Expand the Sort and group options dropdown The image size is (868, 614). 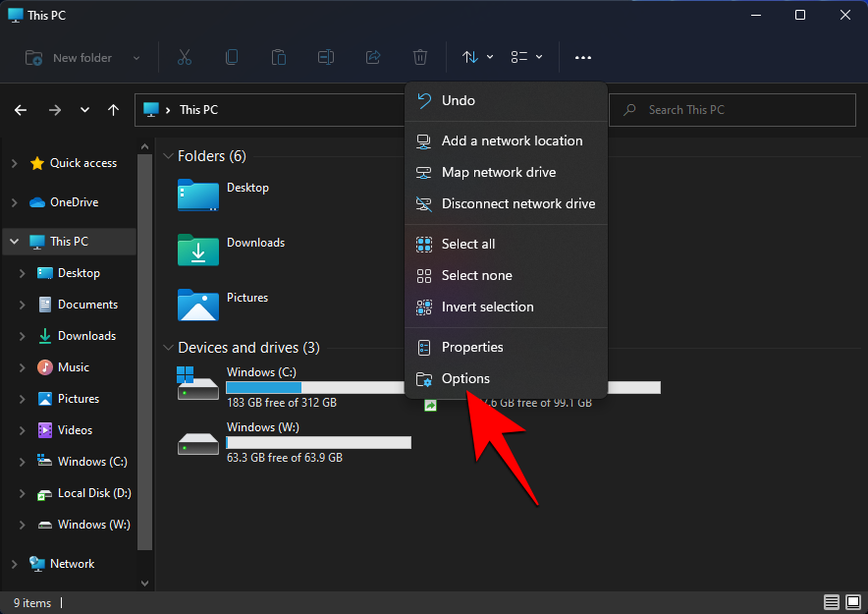(475, 57)
